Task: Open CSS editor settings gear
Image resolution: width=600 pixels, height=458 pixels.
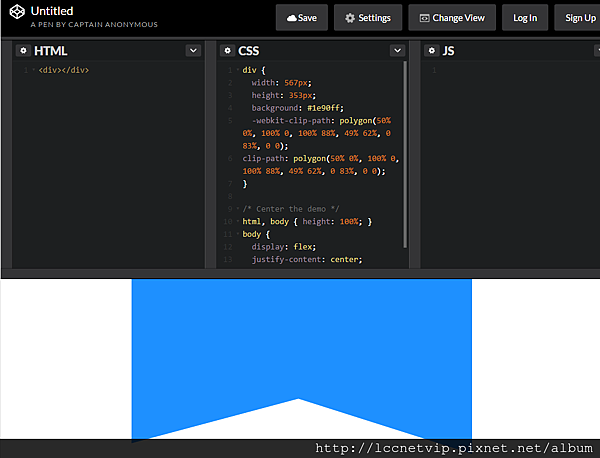Action: point(228,51)
